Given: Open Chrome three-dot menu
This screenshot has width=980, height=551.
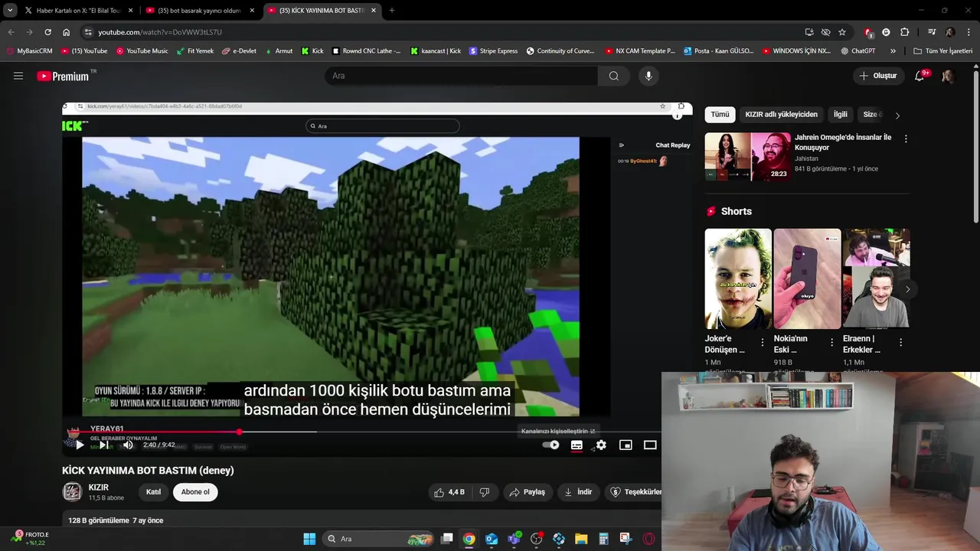Looking at the screenshot, I should pyautogui.click(x=969, y=32).
